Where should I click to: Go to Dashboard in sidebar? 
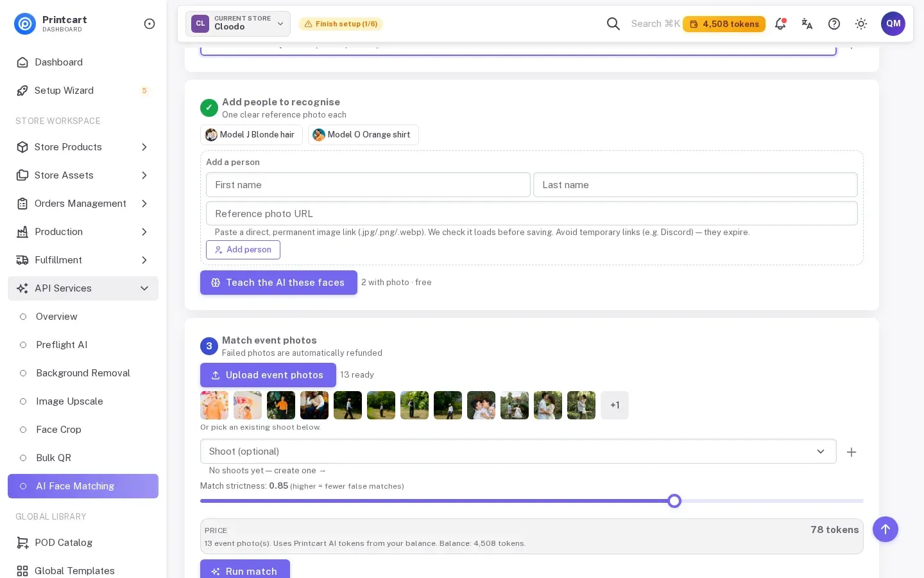tap(83, 62)
